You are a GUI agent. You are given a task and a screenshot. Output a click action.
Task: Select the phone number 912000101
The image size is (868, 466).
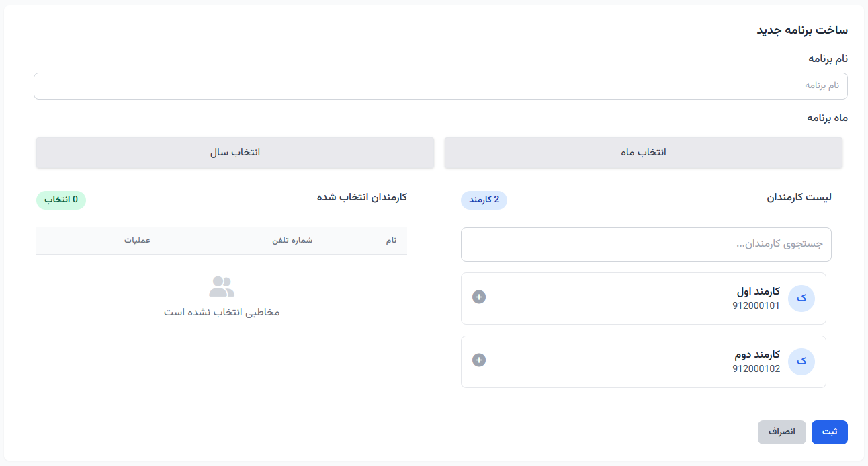coord(756,306)
